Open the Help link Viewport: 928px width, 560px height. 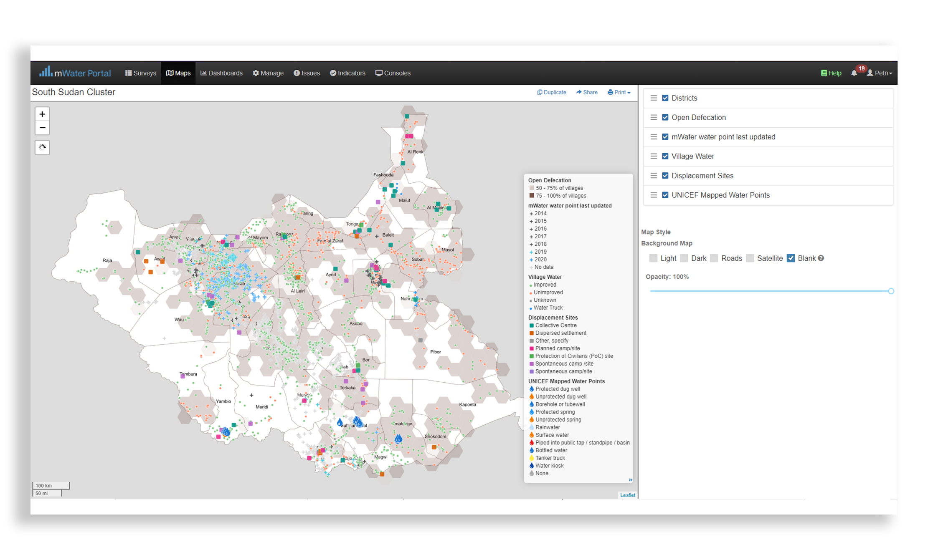pos(831,73)
